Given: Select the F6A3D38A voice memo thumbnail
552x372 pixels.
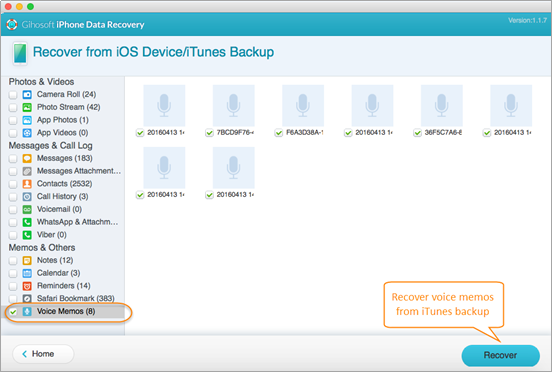Looking at the screenshot, I should [303, 106].
